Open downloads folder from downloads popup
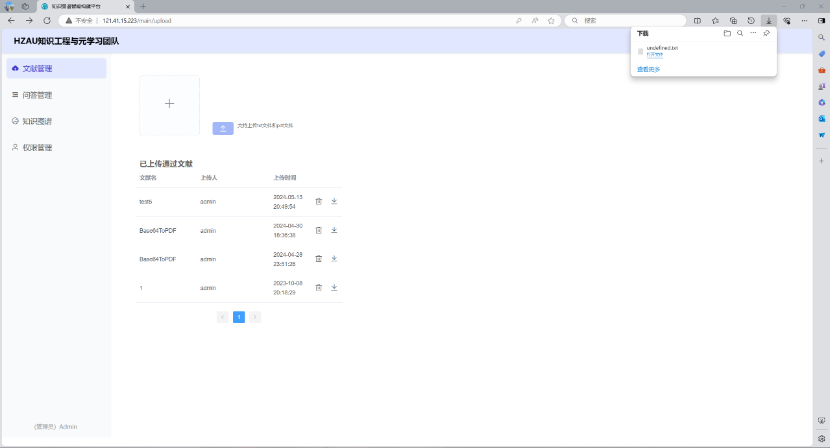Viewport: 830px width, 448px height. click(x=727, y=33)
